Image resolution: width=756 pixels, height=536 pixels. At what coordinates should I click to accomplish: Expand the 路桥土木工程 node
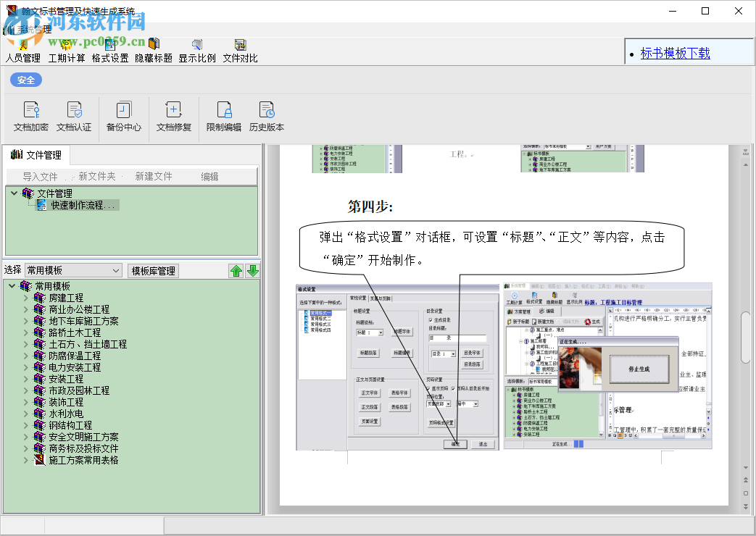pyautogui.click(x=26, y=332)
